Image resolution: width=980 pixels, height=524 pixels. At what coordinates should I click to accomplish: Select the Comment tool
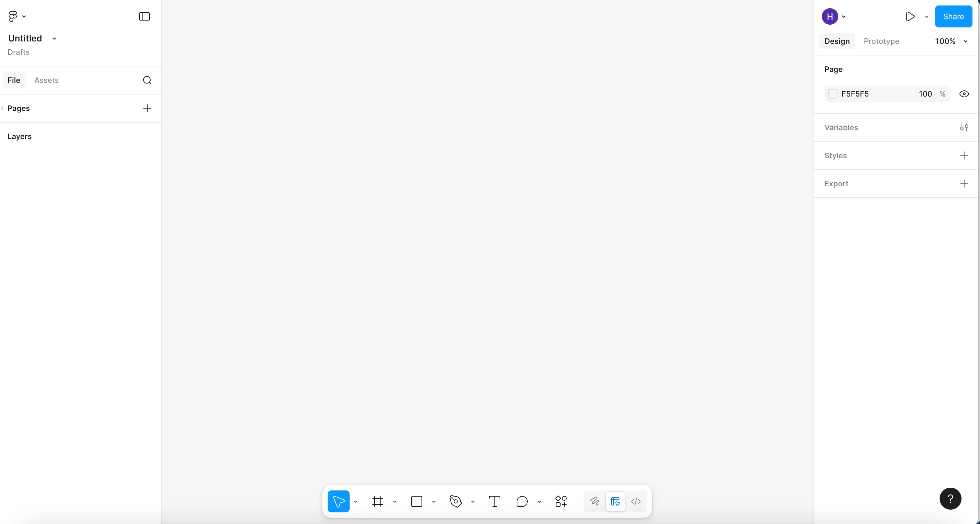522,501
